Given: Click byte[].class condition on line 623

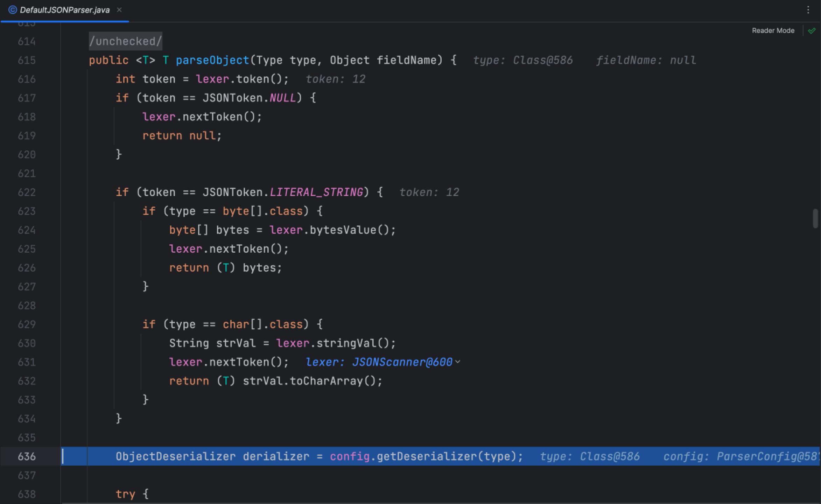Looking at the screenshot, I should coord(262,211).
